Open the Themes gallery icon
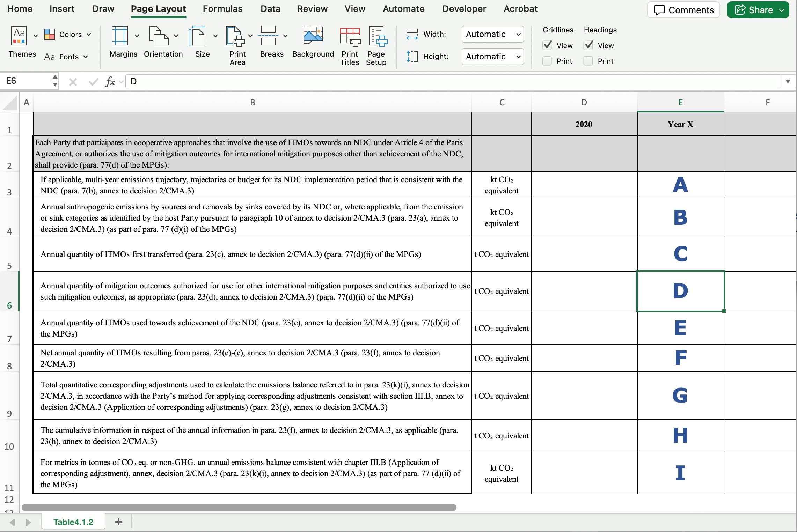This screenshot has width=797, height=532. (x=19, y=36)
